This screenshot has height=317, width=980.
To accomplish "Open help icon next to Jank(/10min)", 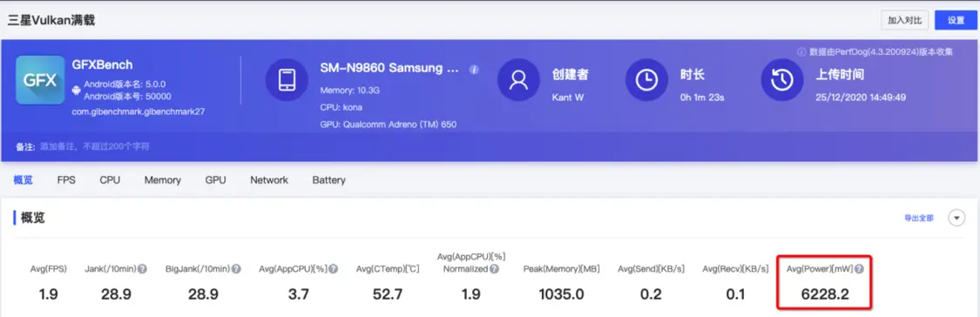I will 143,269.
